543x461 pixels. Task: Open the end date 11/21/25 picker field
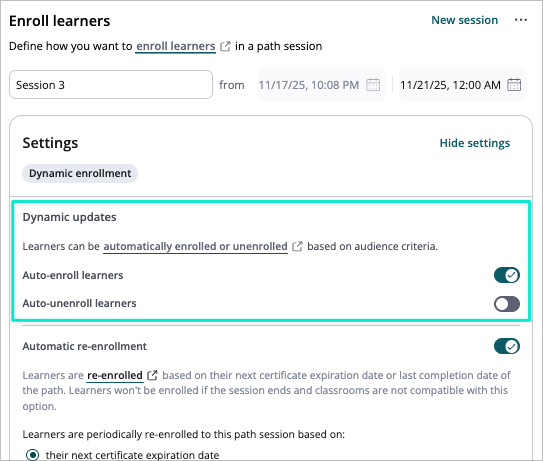coord(463,85)
